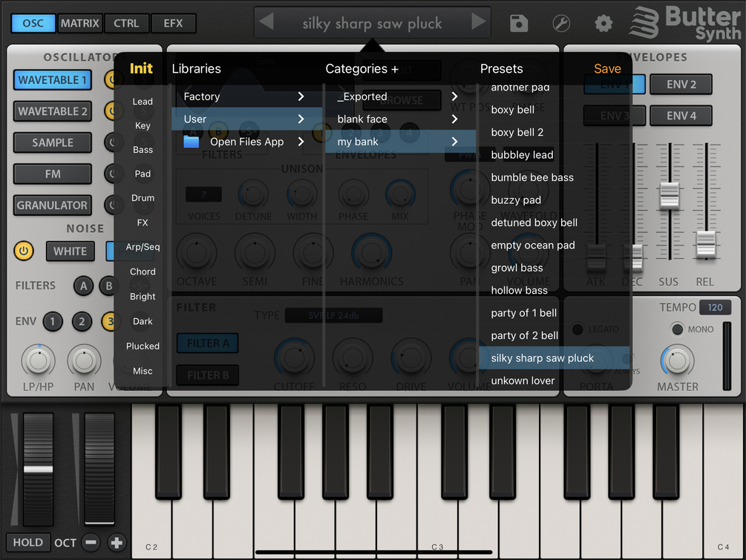Filter presets by Arp/Seq tag
Viewport: 746px width, 560px height.
coord(143,247)
